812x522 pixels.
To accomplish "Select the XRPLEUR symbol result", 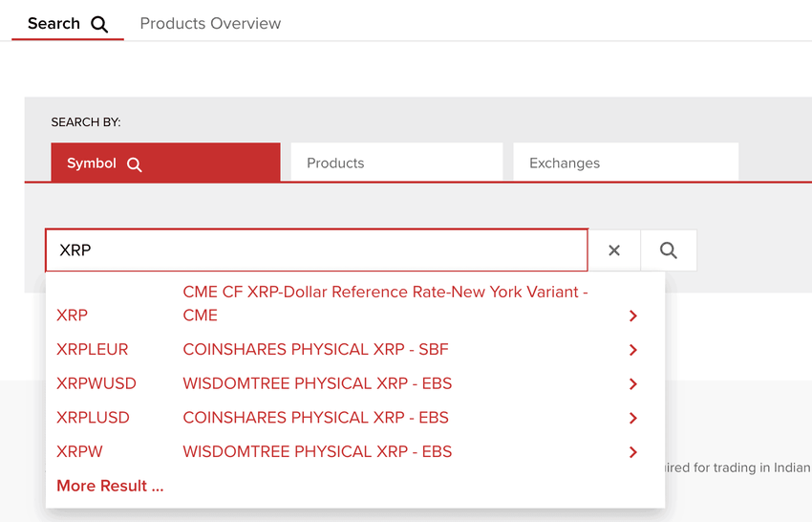I will click(93, 350).
